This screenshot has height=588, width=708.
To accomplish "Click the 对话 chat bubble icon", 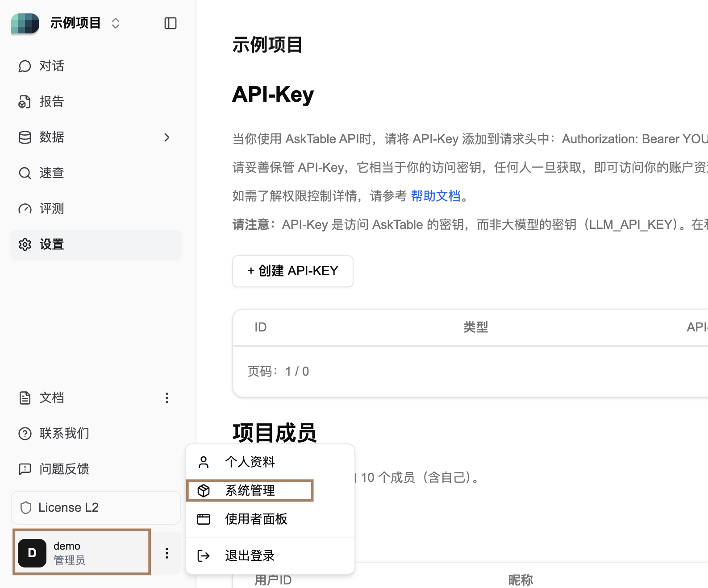I will (x=25, y=66).
